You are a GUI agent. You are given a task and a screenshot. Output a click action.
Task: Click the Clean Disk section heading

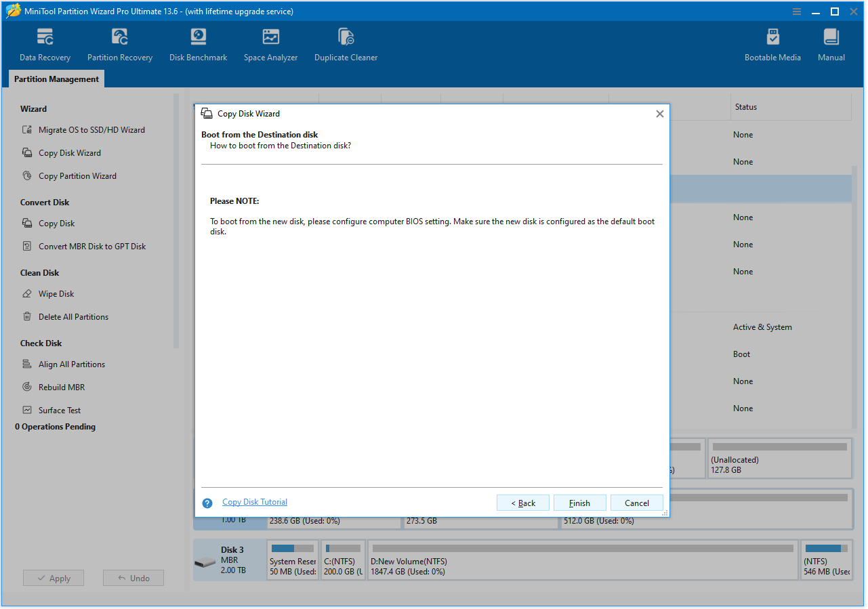(39, 273)
